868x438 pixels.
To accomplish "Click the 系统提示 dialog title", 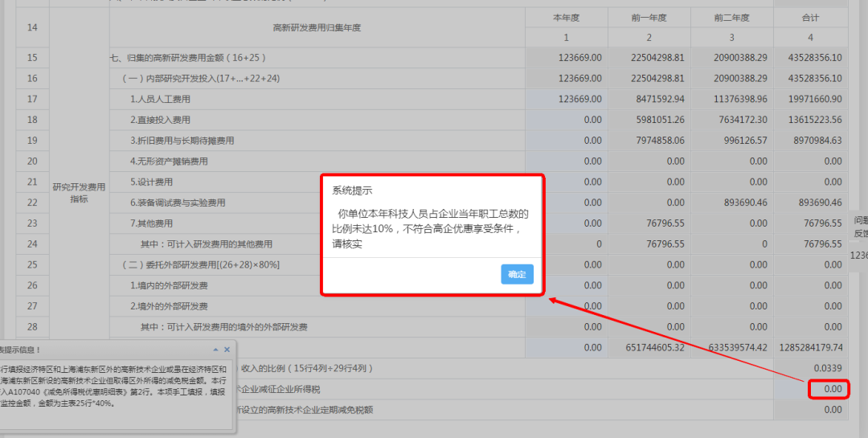I will (x=352, y=191).
